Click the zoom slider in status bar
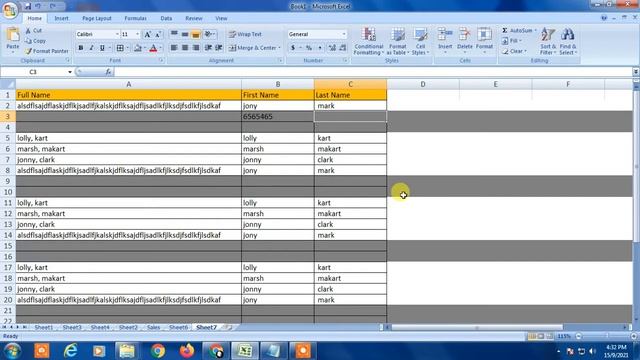640x360 pixels. pos(606,336)
